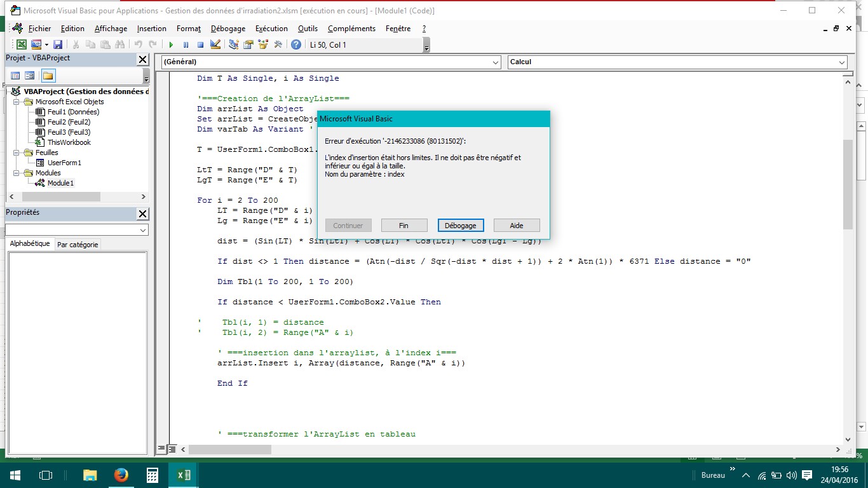Click the Undo arrow icon
868x488 pixels.
(x=138, y=44)
